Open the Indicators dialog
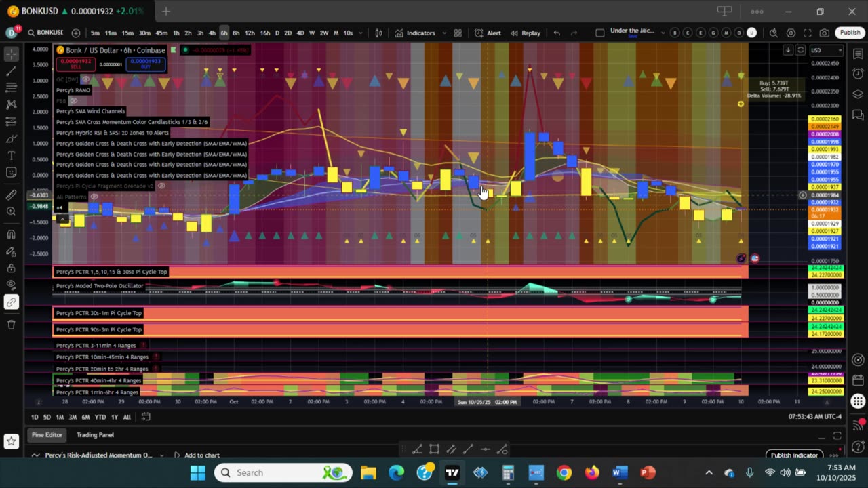Image resolution: width=868 pixels, height=488 pixels. click(x=416, y=33)
